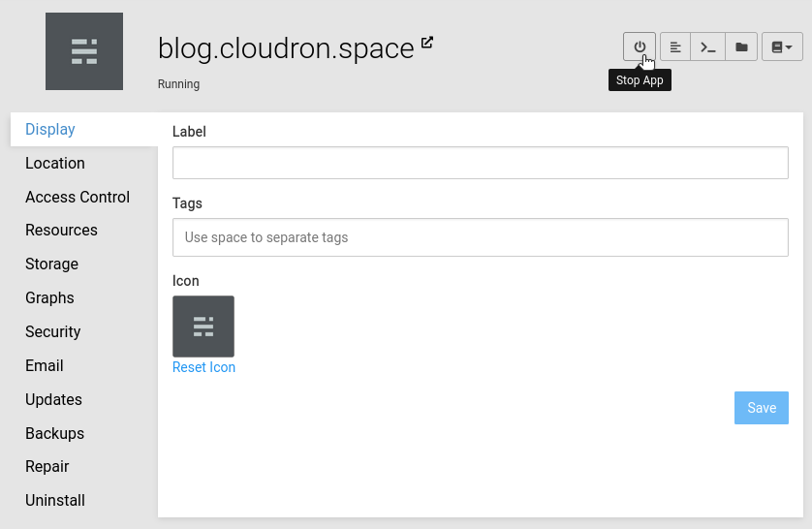Click the app icon thumbnail under Icon
812x529 pixels.
click(x=203, y=327)
